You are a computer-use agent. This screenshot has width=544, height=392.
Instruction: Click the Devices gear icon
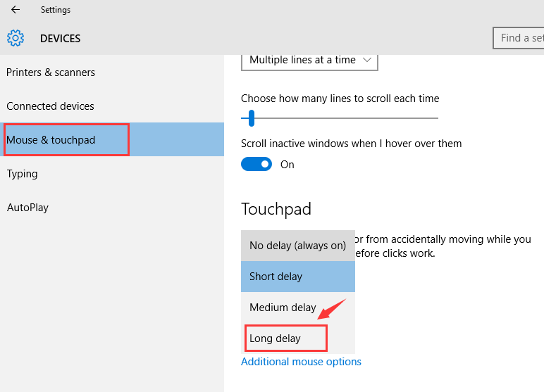point(16,38)
